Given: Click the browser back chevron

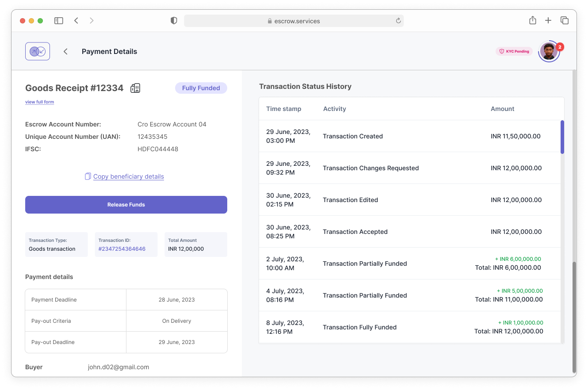Looking at the screenshot, I should click(x=76, y=20).
